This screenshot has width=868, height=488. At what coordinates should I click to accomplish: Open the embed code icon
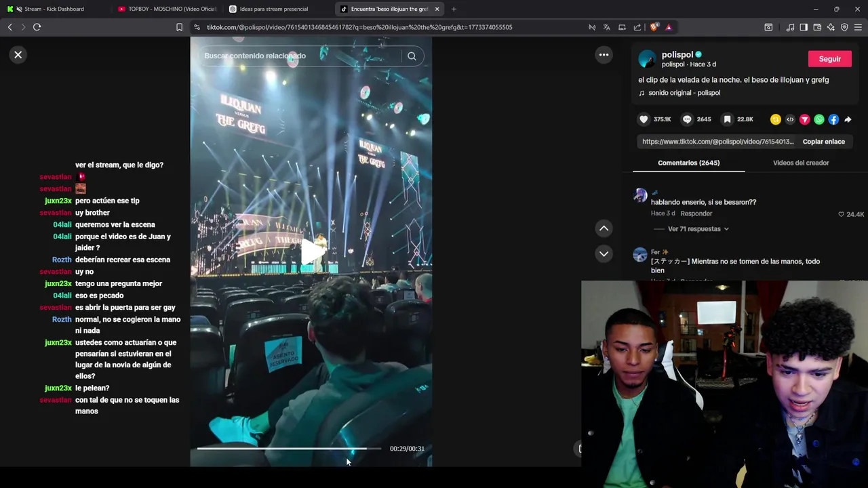(790, 119)
